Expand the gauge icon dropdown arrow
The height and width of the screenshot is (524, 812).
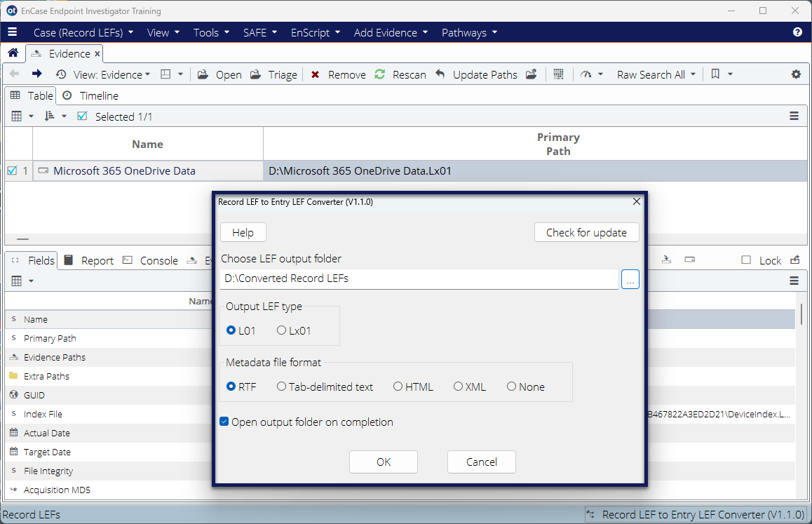coord(601,74)
